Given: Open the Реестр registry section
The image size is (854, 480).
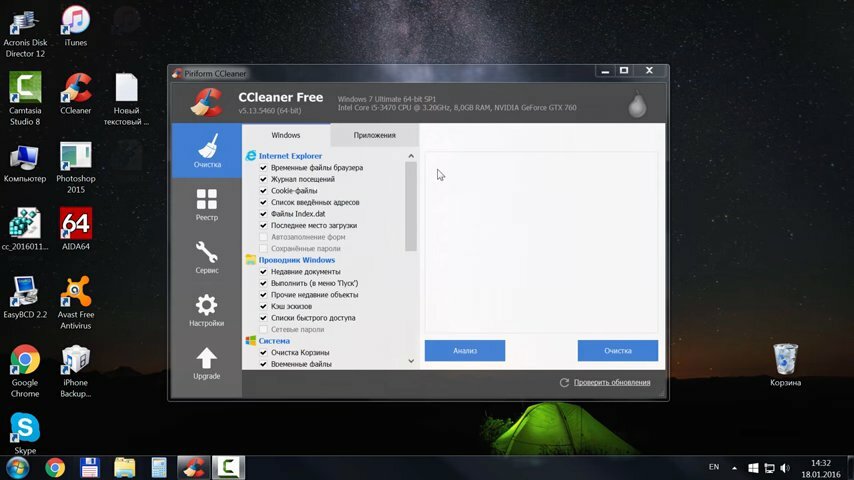Looking at the screenshot, I should tap(207, 204).
